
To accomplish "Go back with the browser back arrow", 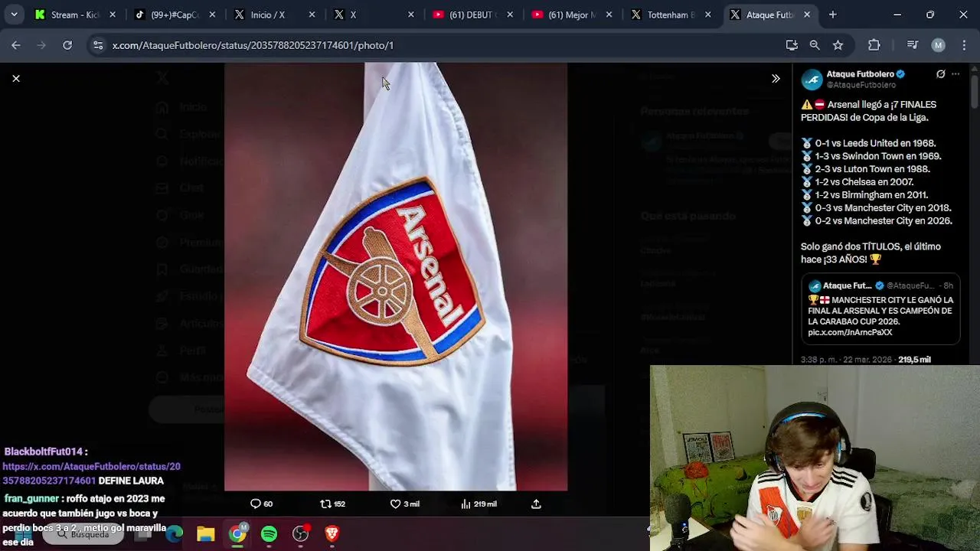I will (x=16, y=45).
